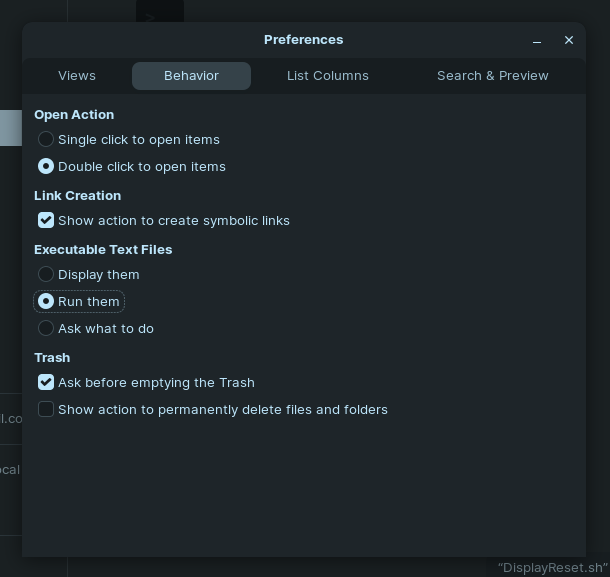Go to Search & Preview tab

(x=492, y=76)
